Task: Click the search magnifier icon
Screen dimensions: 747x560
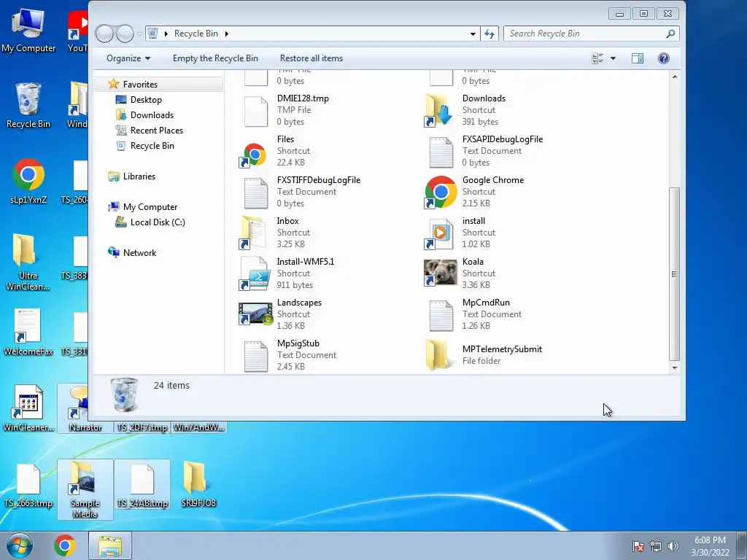Action: [670, 34]
